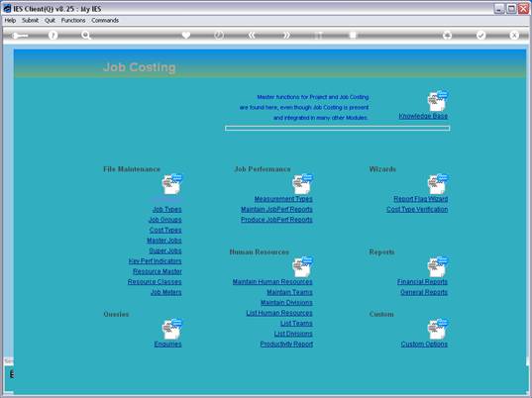The height and width of the screenshot is (398, 532).
Task: Open the Cost Types link
Action: 165,230
